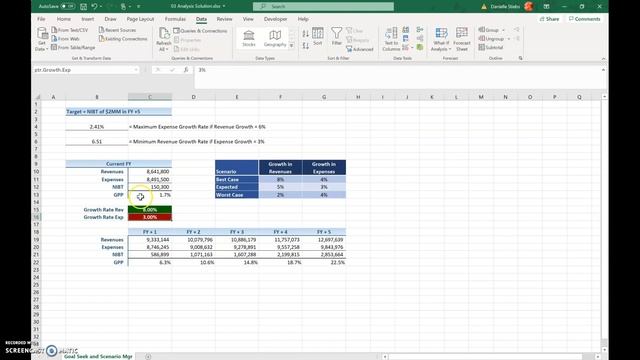
Task: Open the Undo history dropdown arrow
Action: (100, 7)
